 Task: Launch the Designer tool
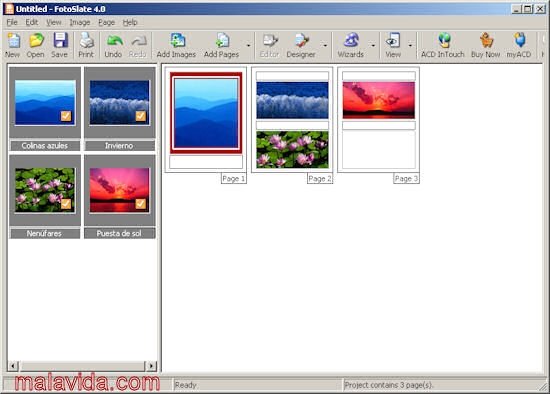tap(301, 41)
